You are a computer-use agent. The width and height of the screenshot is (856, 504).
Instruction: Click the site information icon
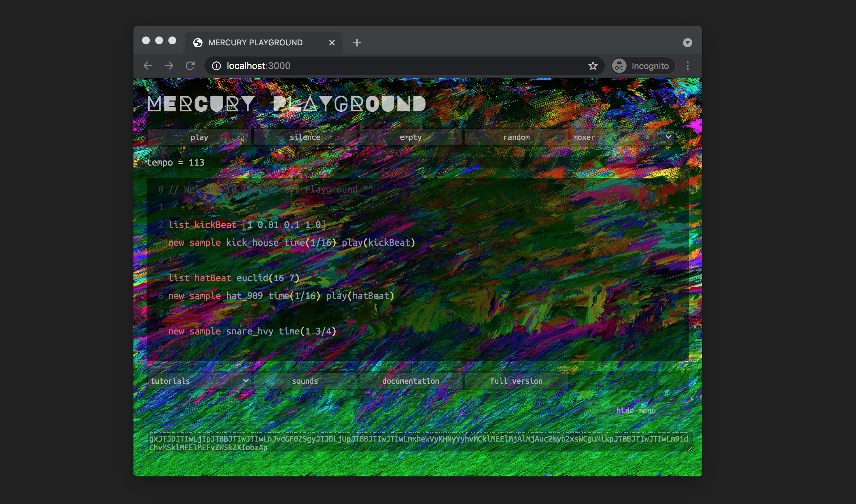tap(216, 66)
